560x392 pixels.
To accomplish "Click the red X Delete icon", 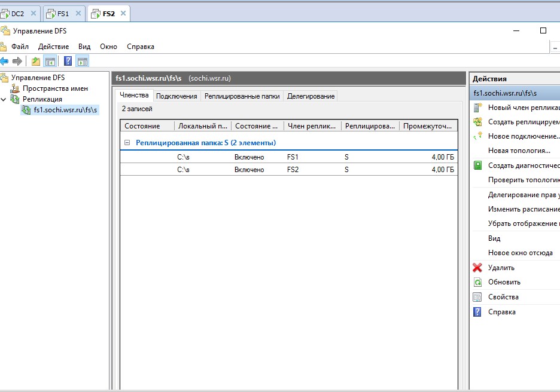I will (477, 268).
